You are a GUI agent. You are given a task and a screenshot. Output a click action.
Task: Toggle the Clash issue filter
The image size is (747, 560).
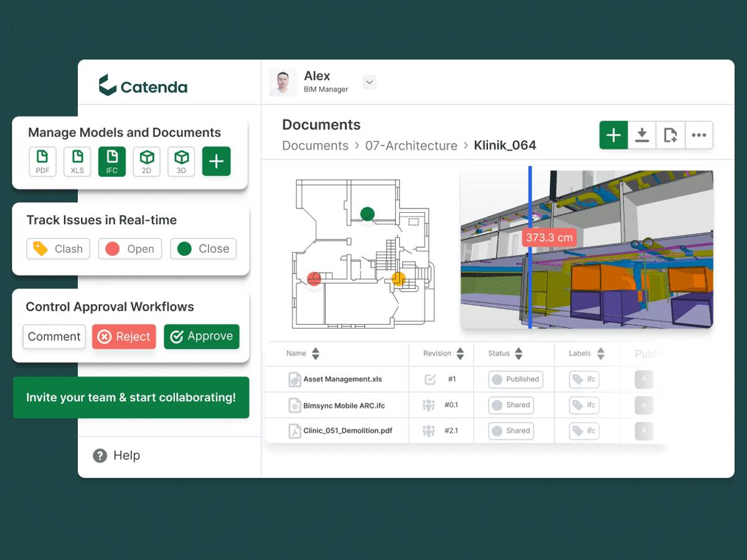[x=58, y=249]
